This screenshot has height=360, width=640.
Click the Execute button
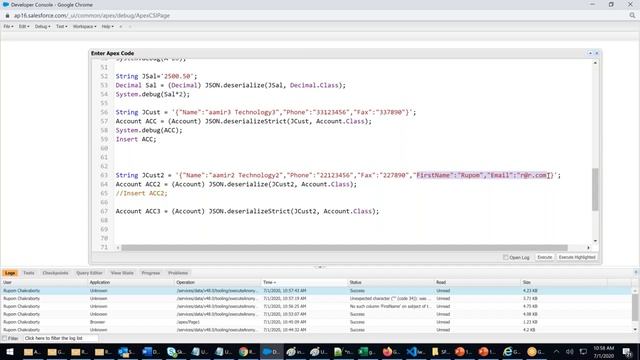(544, 258)
